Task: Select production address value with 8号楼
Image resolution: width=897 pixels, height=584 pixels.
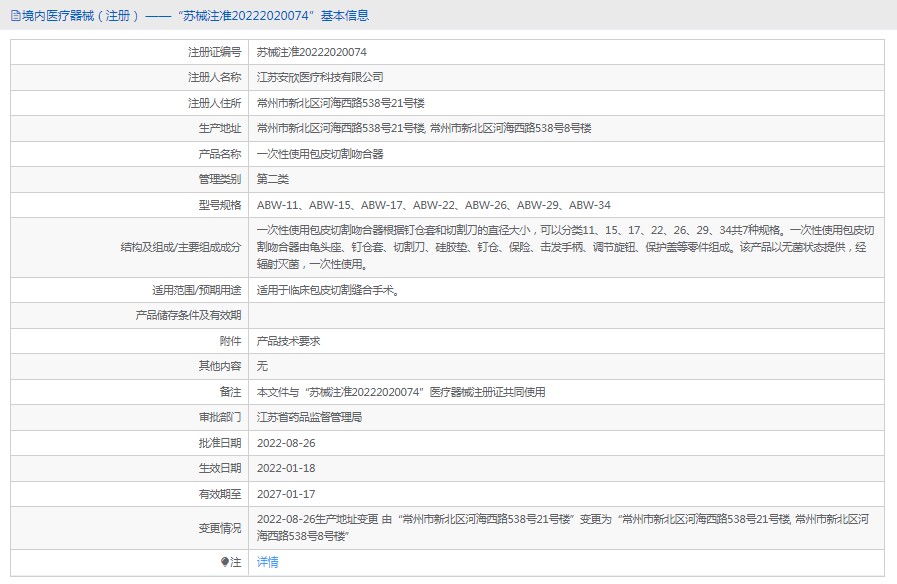Action: pyautogui.click(x=424, y=128)
